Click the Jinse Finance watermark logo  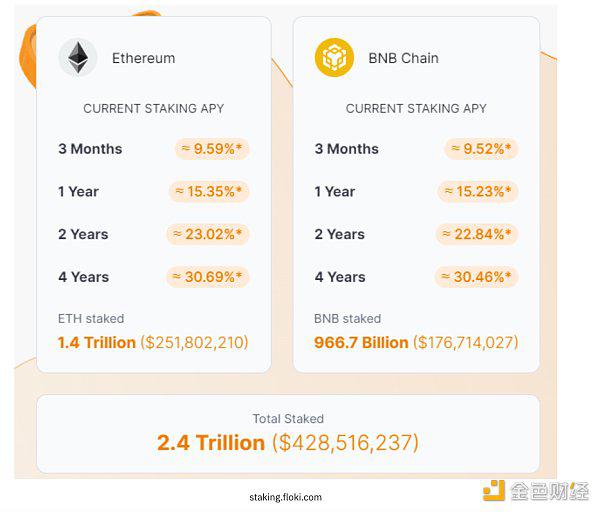click(x=535, y=491)
